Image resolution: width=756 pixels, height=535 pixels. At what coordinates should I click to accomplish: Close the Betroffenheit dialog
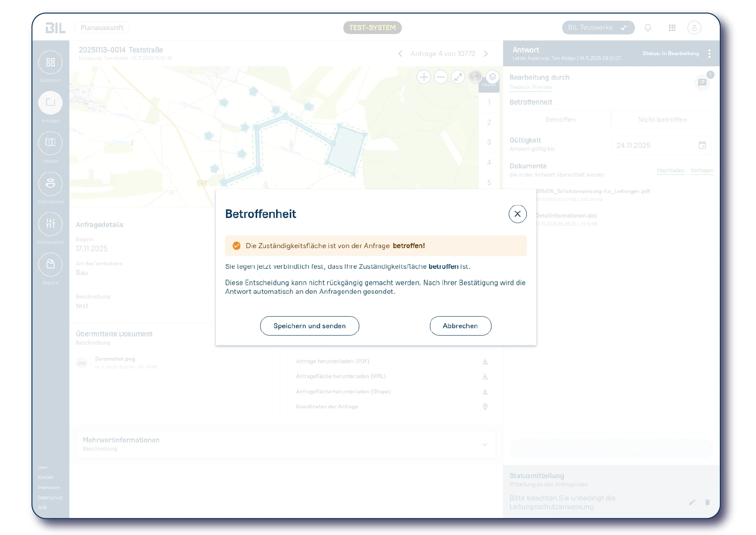click(518, 214)
